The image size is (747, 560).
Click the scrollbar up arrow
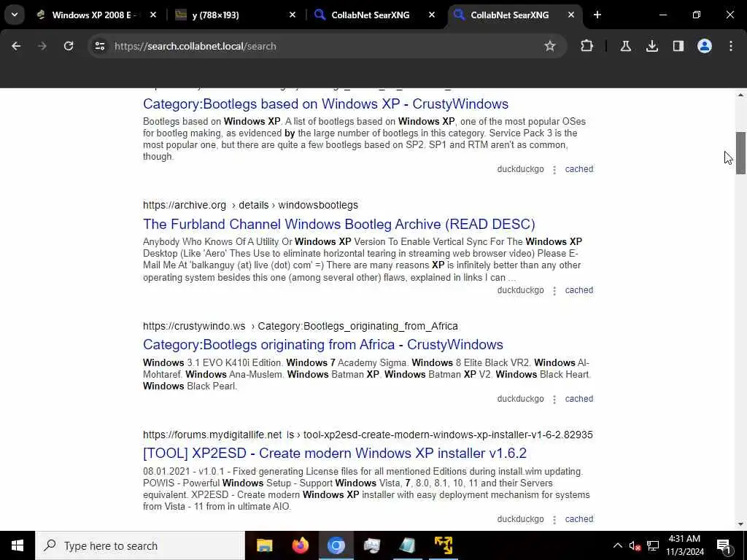coord(740,95)
